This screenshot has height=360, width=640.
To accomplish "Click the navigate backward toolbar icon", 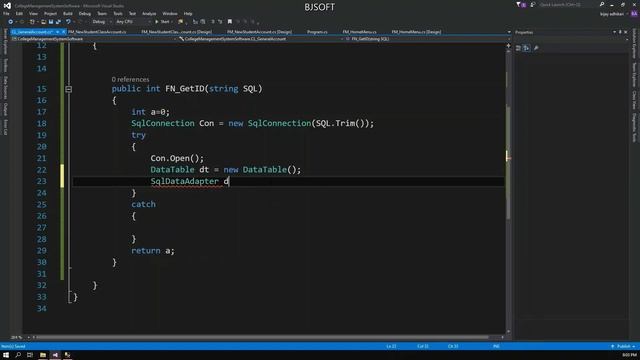I will (x=11, y=22).
